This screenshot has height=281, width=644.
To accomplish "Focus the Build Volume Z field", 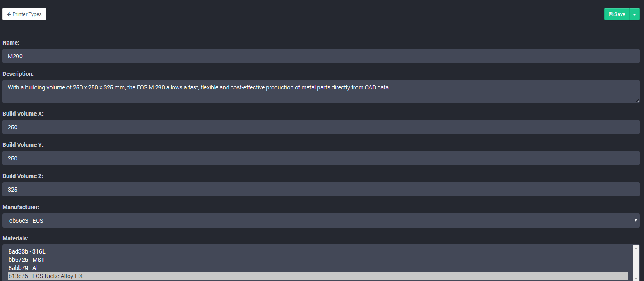I will pyautogui.click(x=321, y=190).
